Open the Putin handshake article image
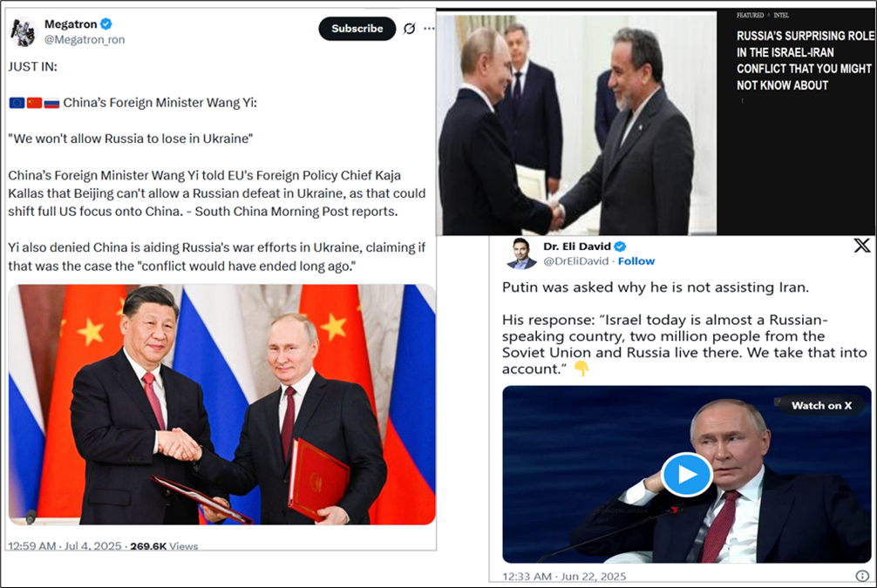 [576, 123]
